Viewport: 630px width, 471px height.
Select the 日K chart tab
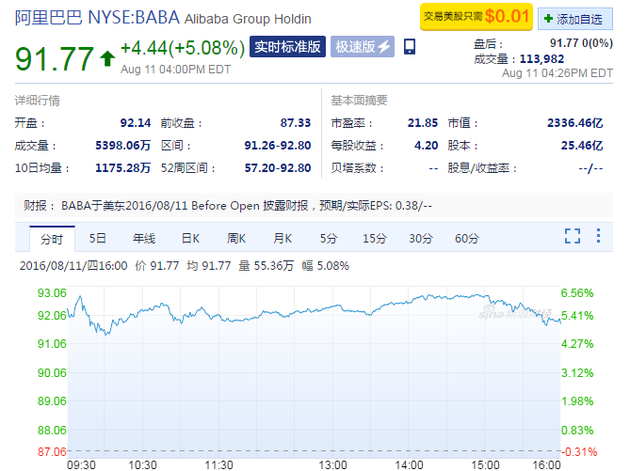click(x=190, y=238)
